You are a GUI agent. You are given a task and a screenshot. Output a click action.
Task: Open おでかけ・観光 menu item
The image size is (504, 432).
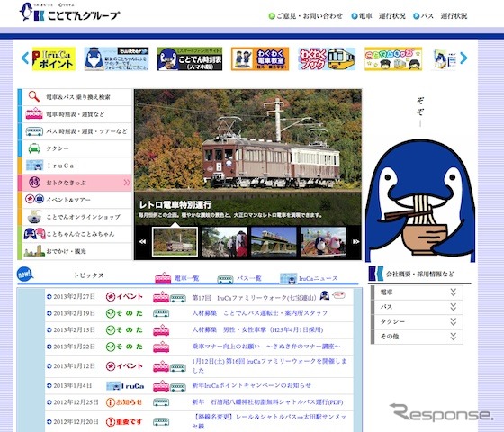click(77, 251)
